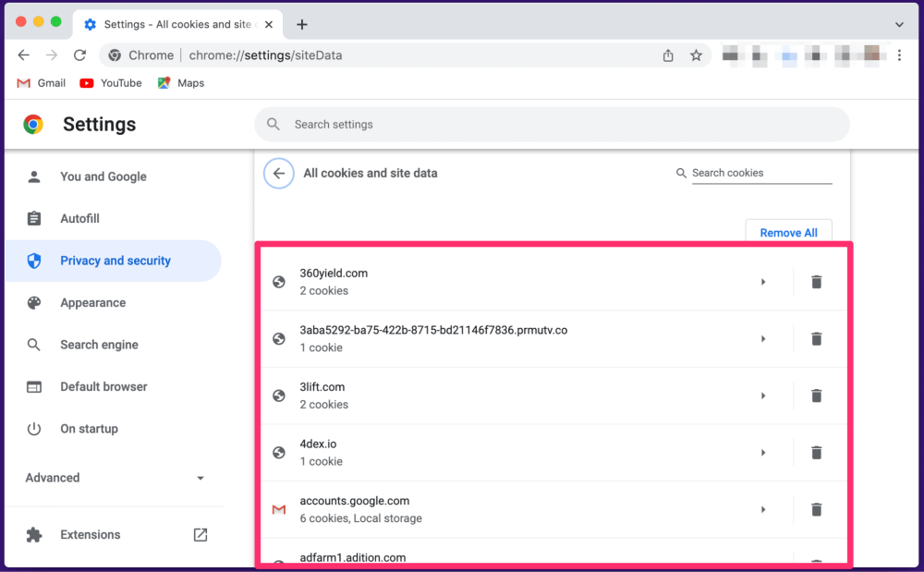924x572 pixels.
Task: Click the Privacy and security shield icon
Action: (x=34, y=261)
